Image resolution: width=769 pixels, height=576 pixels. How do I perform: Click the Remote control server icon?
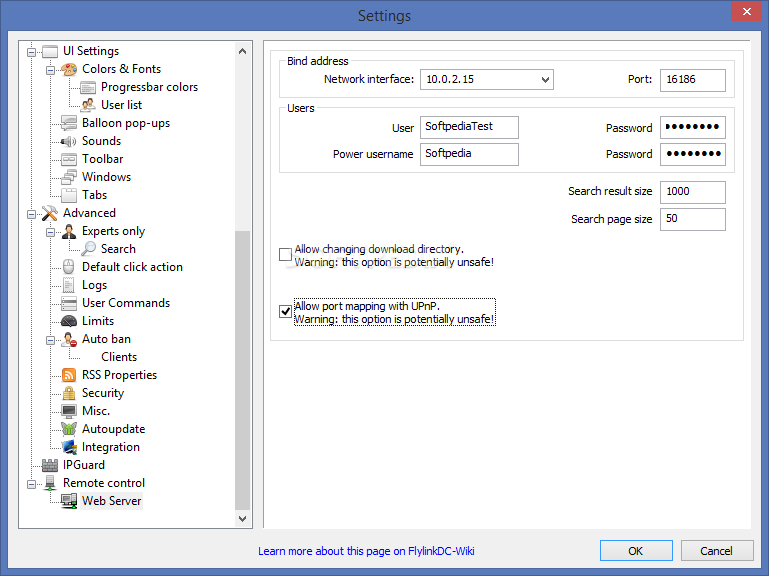click(x=50, y=483)
